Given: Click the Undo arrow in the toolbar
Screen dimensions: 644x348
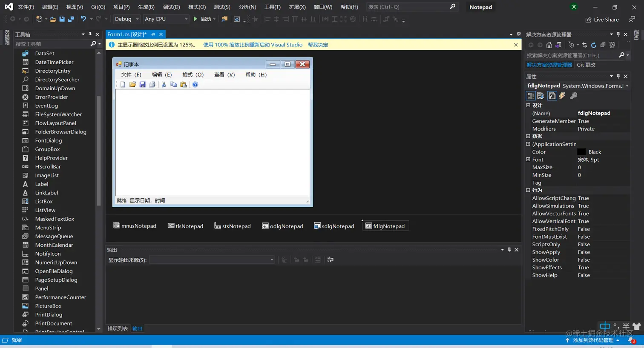Looking at the screenshot, I should pos(83,19).
